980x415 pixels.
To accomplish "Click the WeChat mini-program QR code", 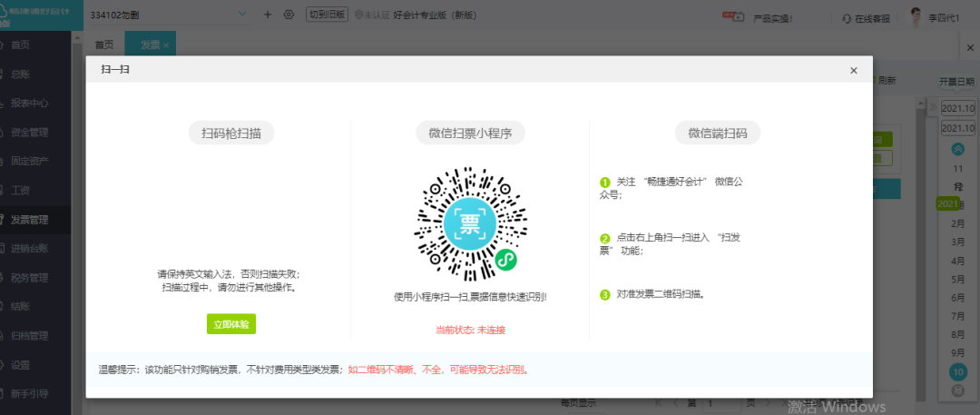I will tap(470, 223).
